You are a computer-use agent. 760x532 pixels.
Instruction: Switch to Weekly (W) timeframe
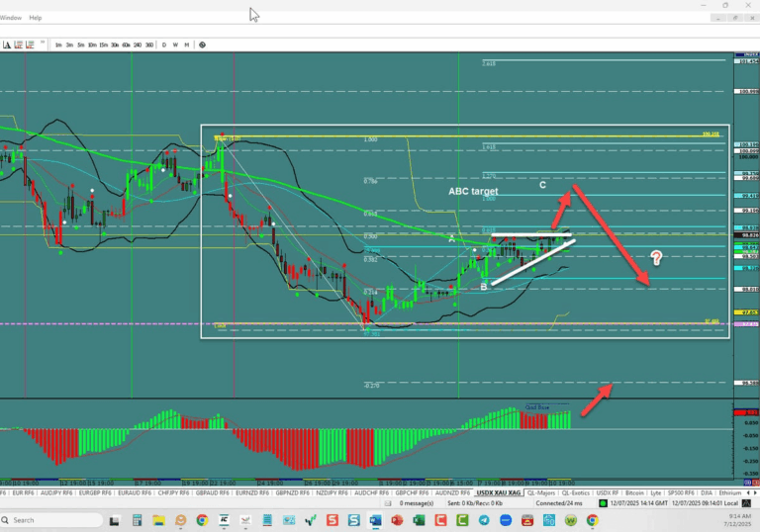pyautogui.click(x=175, y=45)
